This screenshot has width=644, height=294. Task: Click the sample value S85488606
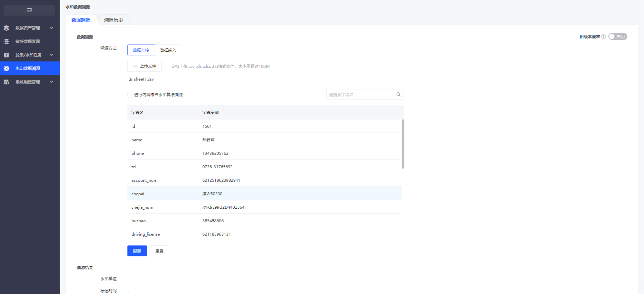click(x=213, y=221)
